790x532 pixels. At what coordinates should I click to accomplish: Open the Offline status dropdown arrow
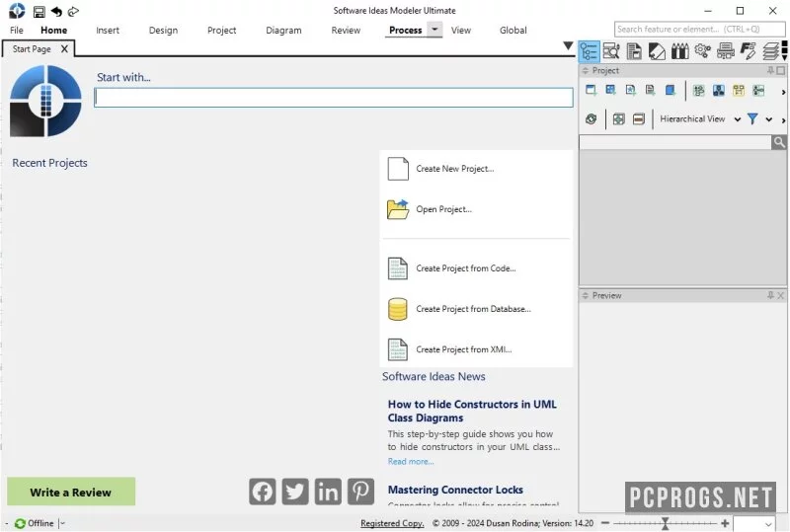coord(62,523)
